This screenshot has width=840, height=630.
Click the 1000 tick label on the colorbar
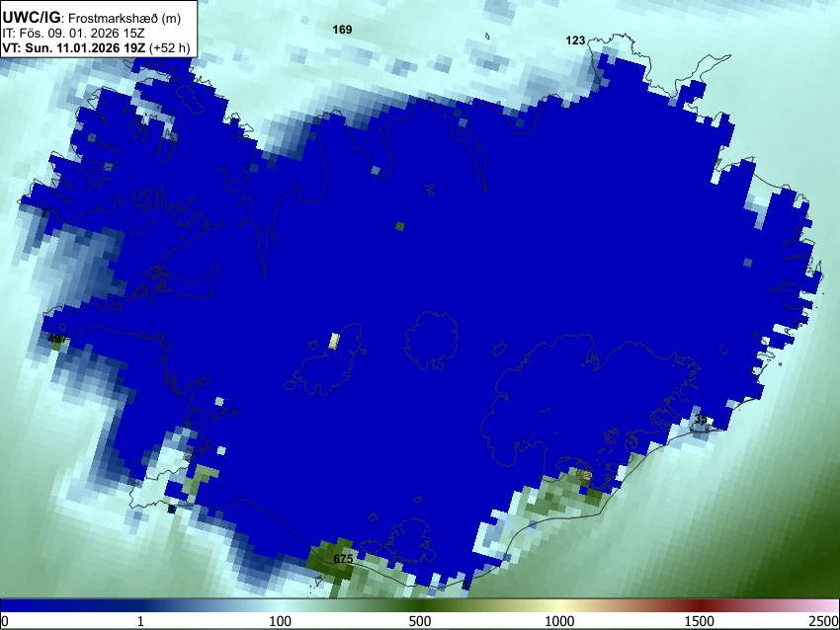click(559, 621)
